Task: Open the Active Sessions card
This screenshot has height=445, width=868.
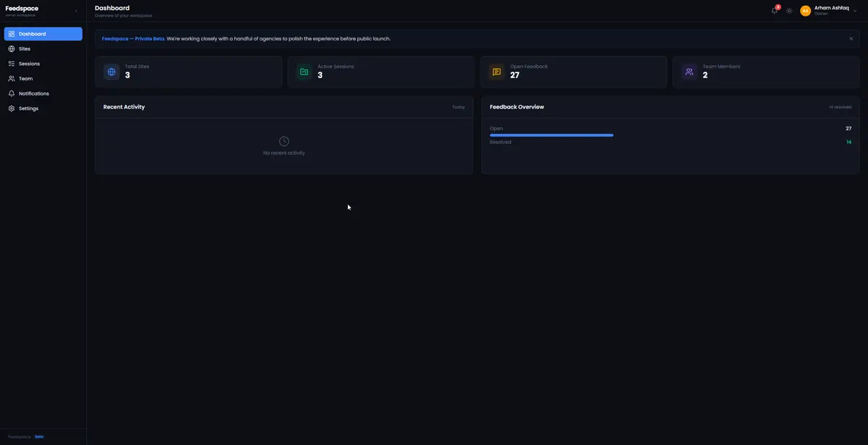Action: point(381,72)
